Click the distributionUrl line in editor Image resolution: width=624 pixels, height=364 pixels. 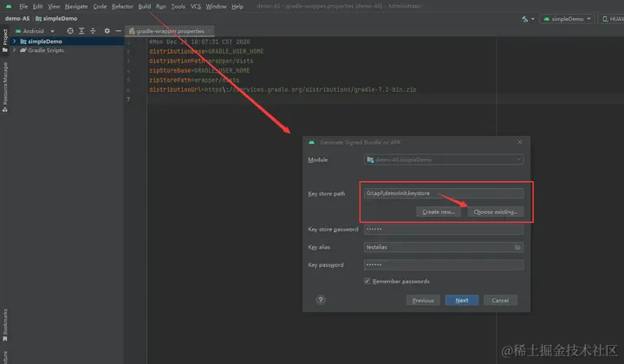click(283, 90)
